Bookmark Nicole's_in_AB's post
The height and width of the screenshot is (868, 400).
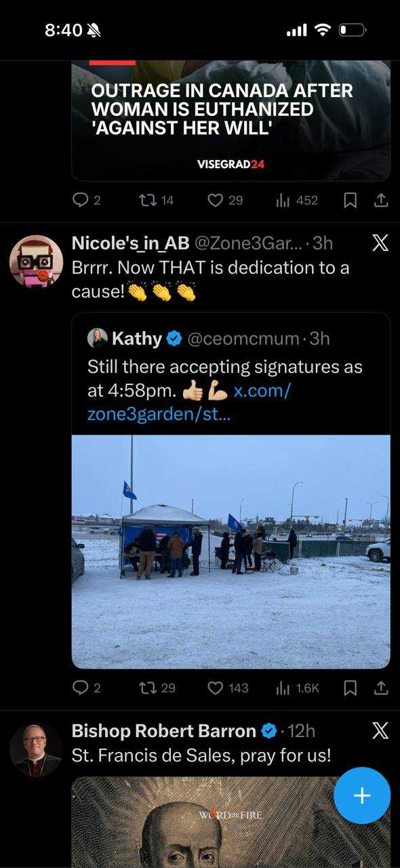[x=351, y=688]
